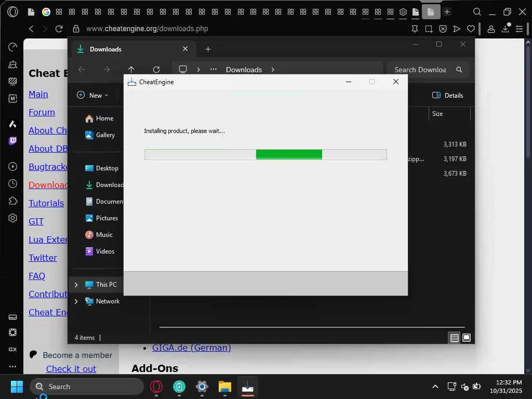This screenshot has height=399, width=532.
Task: Click the Opera snapshot capture icon
Action: (x=429, y=29)
